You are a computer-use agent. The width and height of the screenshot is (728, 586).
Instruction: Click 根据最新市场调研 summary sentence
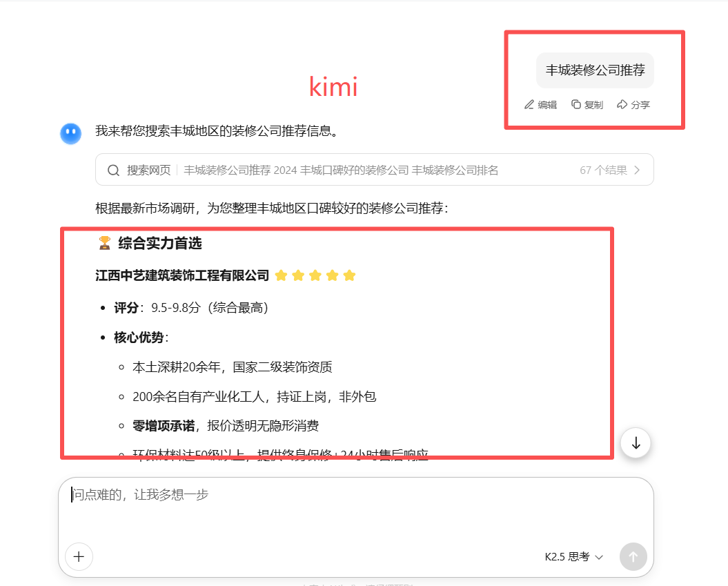(272, 208)
